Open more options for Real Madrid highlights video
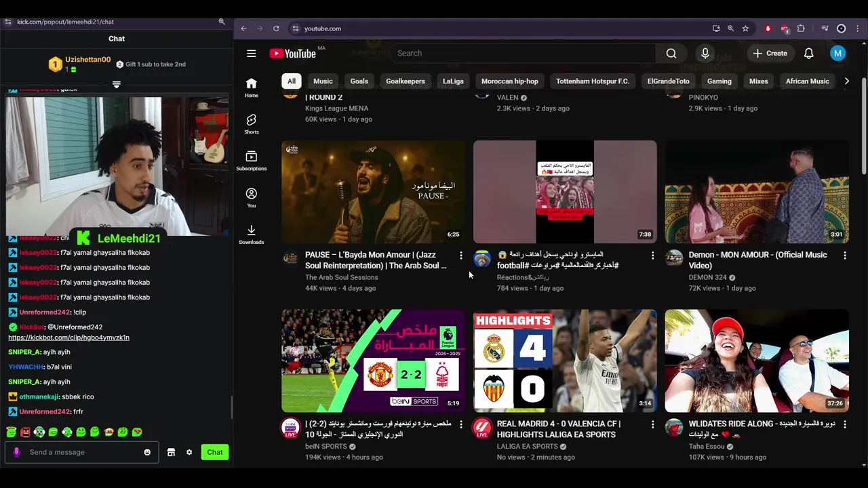 click(653, 424)
